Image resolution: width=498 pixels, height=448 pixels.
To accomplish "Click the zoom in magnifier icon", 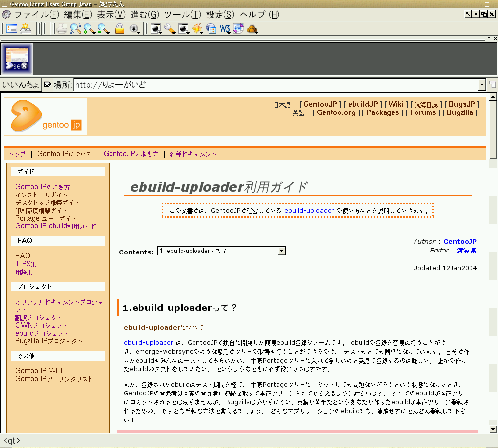I will (x=89, y=28).
